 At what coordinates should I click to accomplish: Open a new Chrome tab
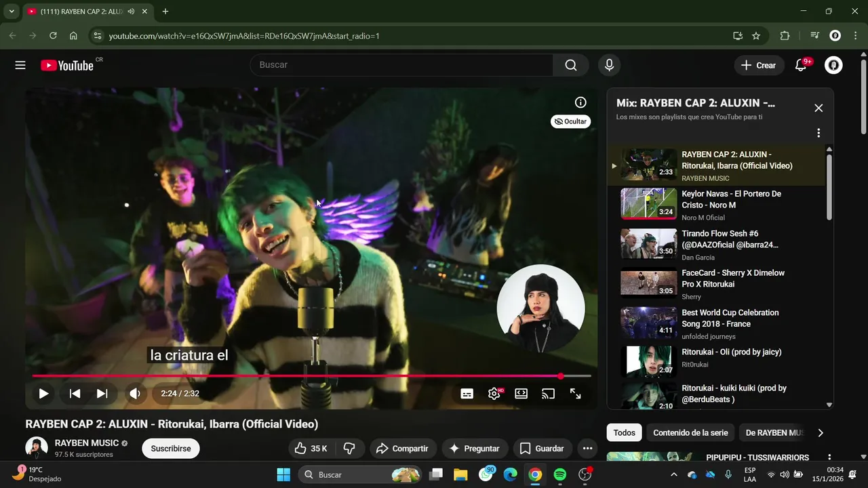pyautogui.click(x=165, y=11)
